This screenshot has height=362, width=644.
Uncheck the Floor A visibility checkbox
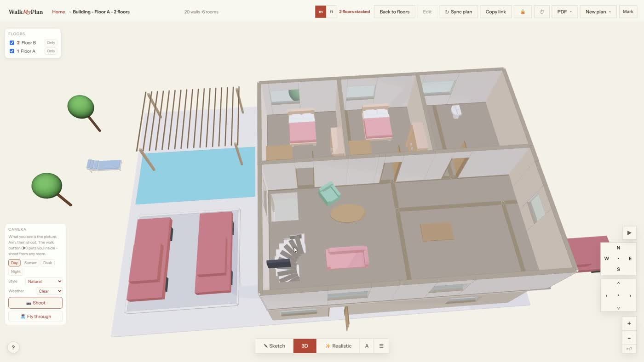tap(12, 51)
